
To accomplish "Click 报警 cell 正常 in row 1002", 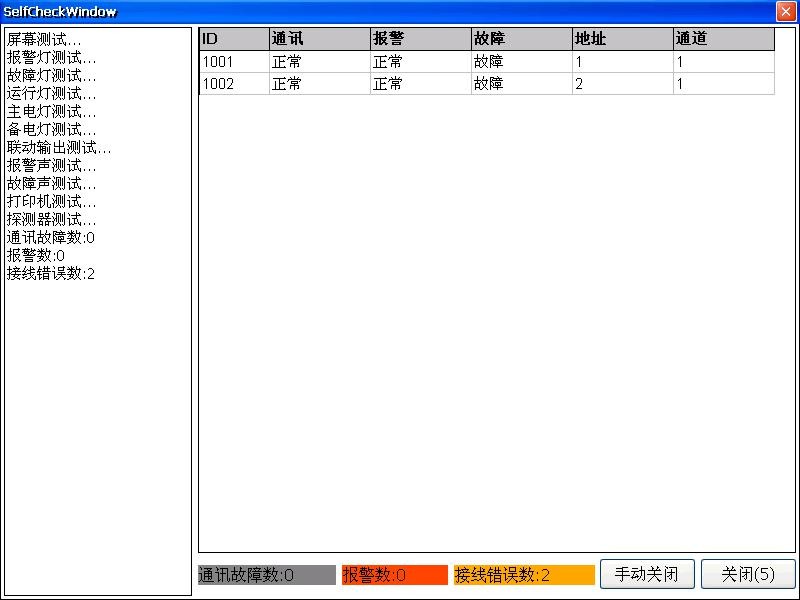I will pyautogui.click(x=420, y=84).
